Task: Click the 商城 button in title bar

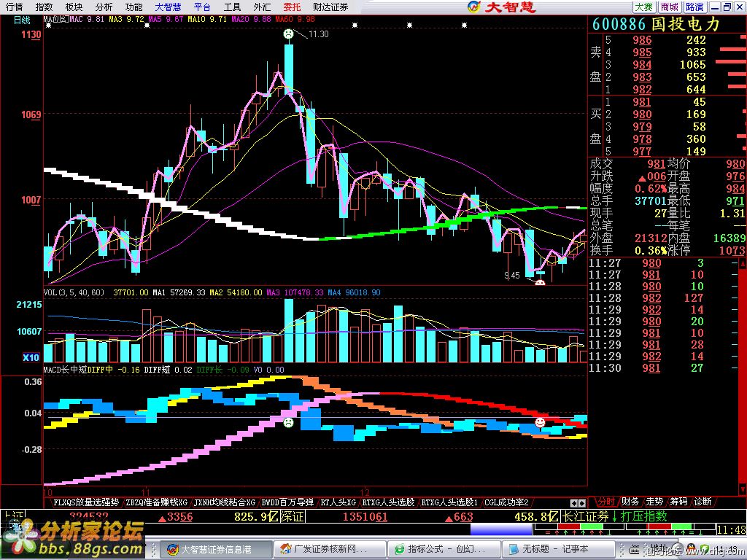Action: pyautogui.click(x=670, y=7)
